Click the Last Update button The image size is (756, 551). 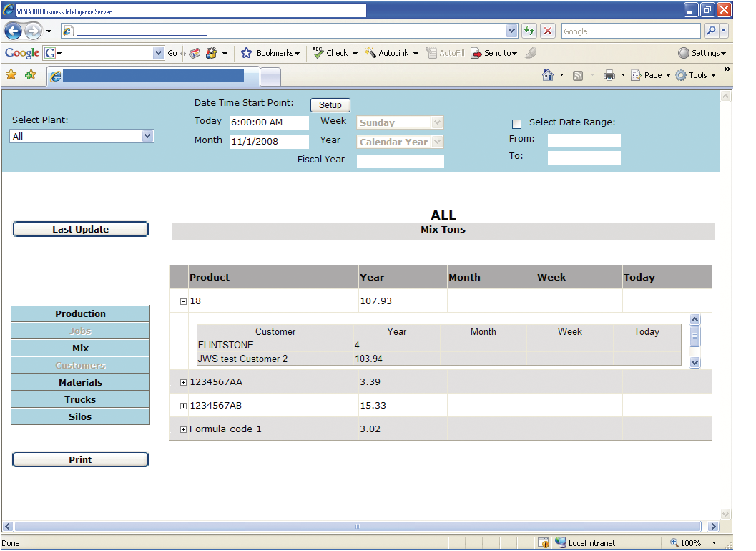tap(81, 229)
